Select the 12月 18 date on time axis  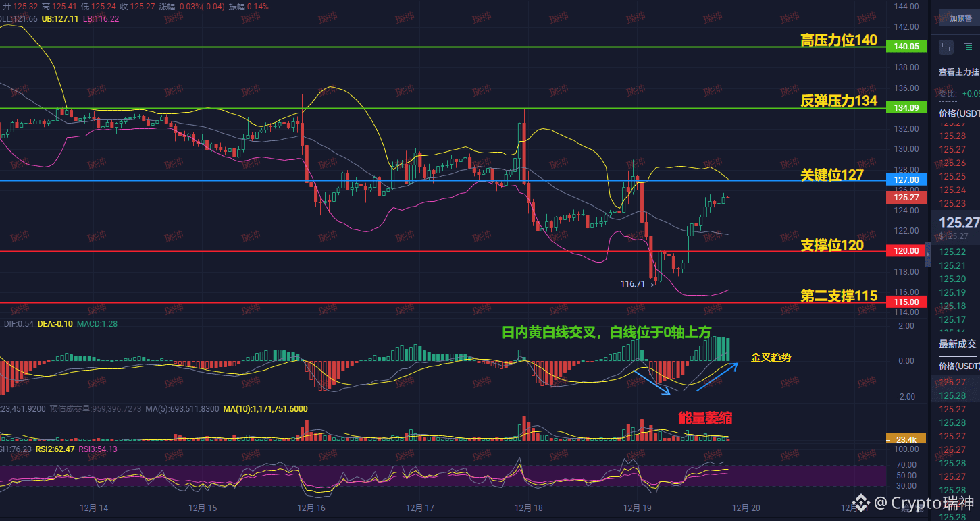click(527, 508)
